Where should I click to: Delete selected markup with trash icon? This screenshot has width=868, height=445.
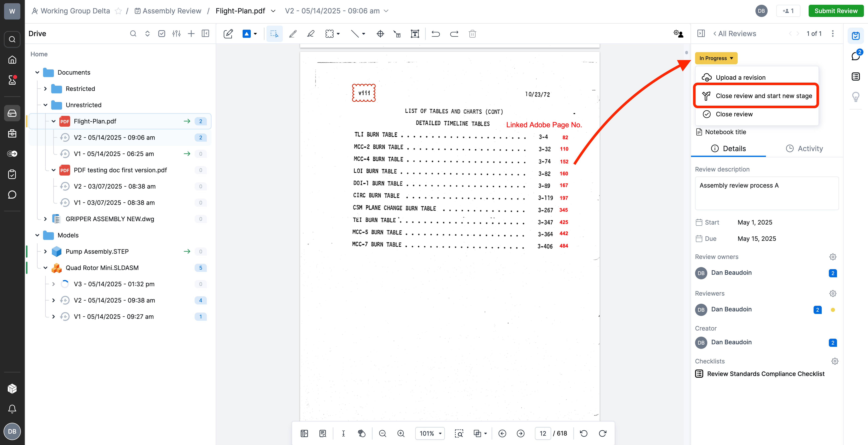[x=472, y=34]
